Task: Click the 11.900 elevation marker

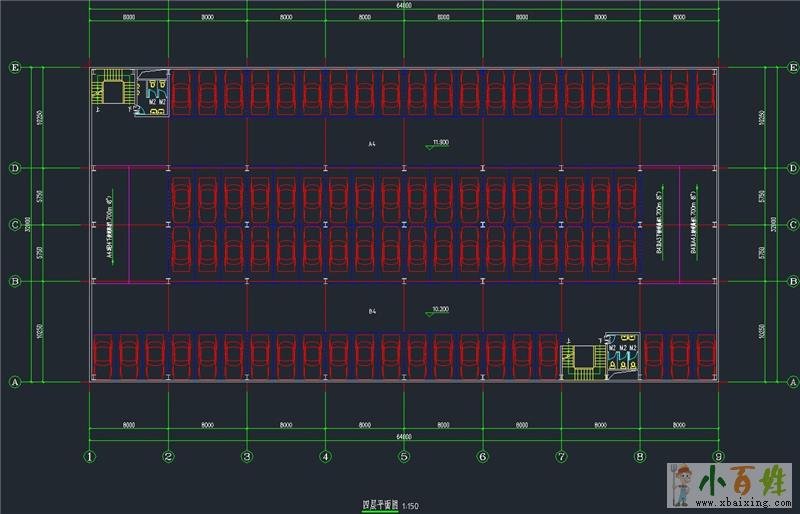Action: 437,143
